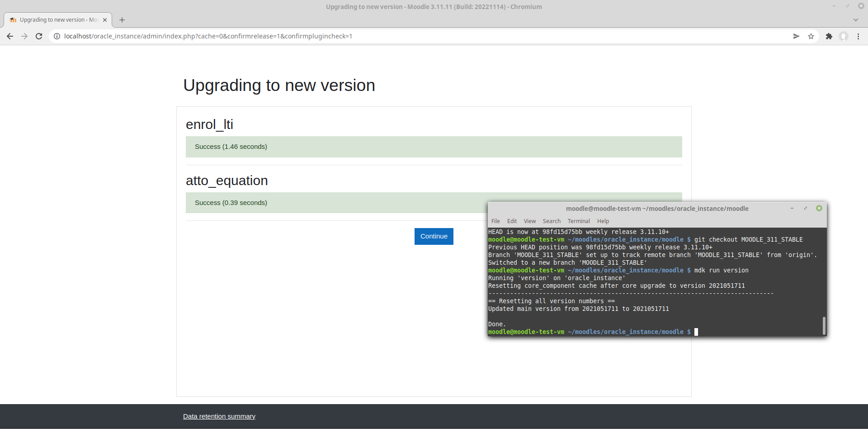The width and height of the screenshot is (868, 429).
Task: Click the enrol_lti heading
Action: pyautogui.click(x=209, y=124)
